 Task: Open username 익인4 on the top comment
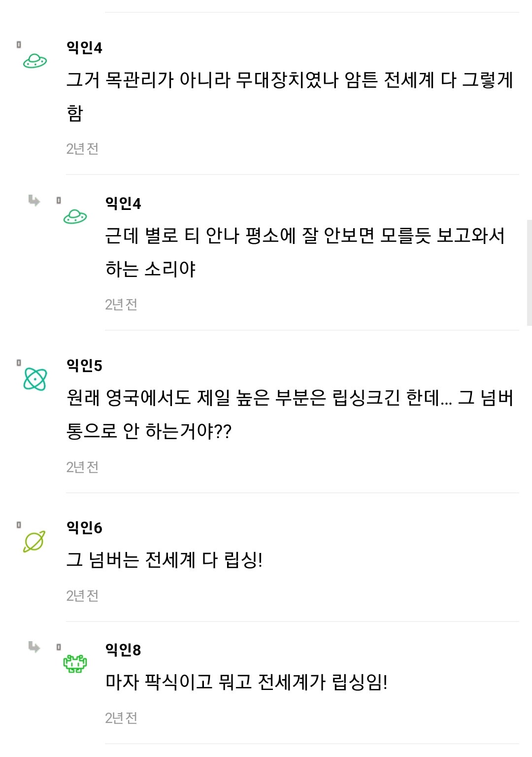tap(84, 47)
